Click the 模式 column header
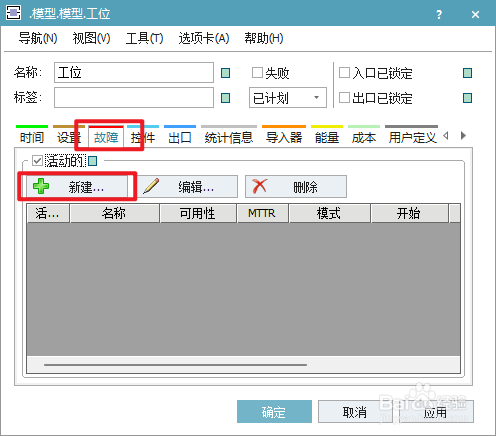 [x=330, y=213]
